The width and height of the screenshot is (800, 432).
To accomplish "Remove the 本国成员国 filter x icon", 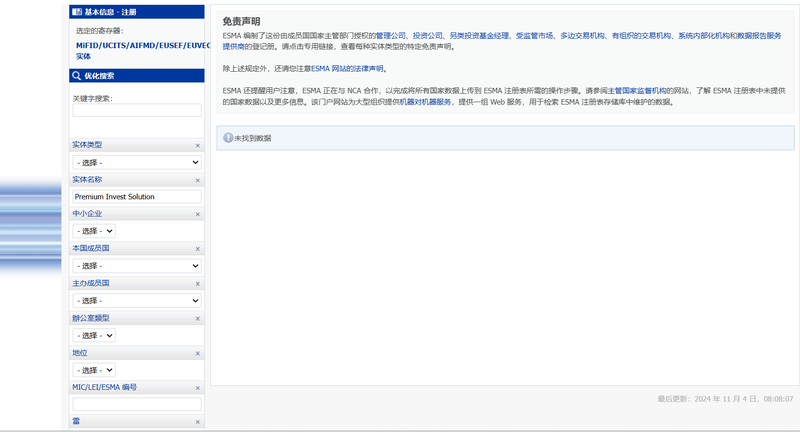I will tap(197, 249).
